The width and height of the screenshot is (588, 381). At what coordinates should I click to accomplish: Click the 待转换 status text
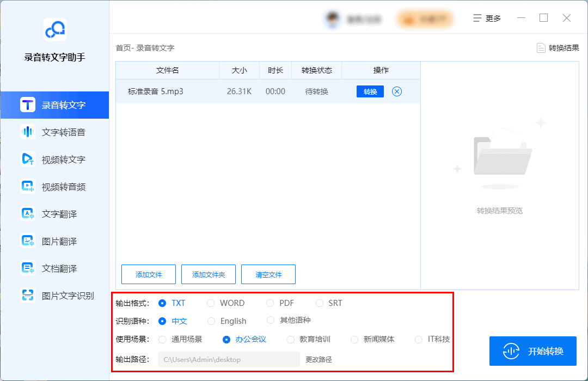pyautogui.click(x=316, y=91)
